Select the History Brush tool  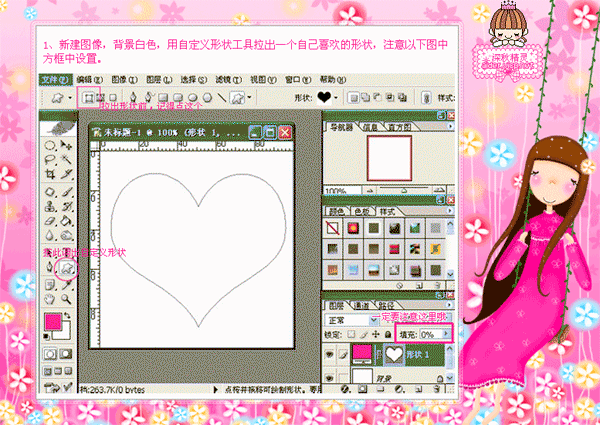[67, 206]
